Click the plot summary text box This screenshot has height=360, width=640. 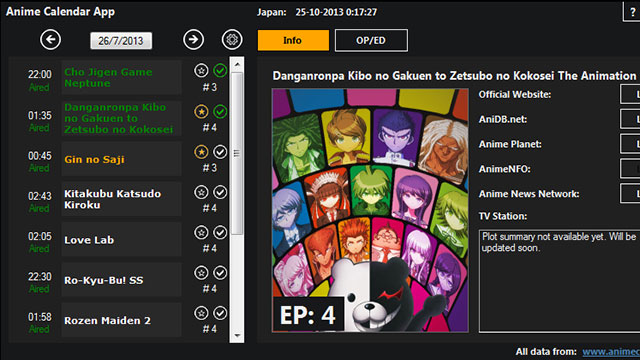click(x=559, y=281)
